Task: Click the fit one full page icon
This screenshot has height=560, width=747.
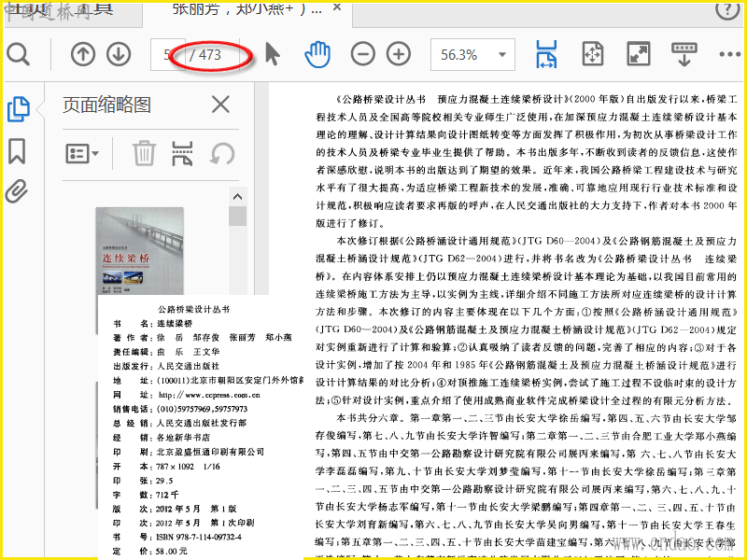Action: coord(593,54)
